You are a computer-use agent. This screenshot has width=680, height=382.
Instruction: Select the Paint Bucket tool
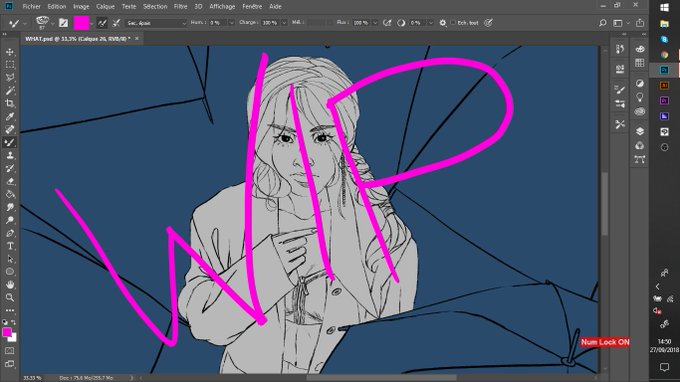[x=10, y=194]
